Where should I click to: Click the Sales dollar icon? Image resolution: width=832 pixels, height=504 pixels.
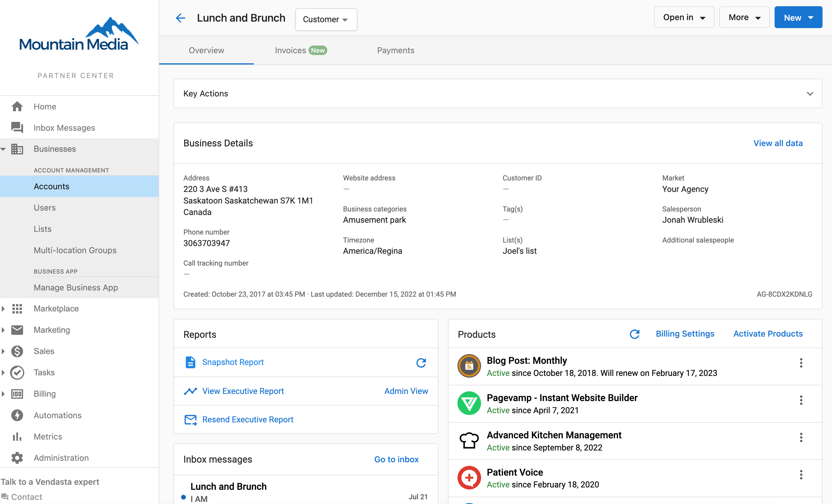point(17,351)
